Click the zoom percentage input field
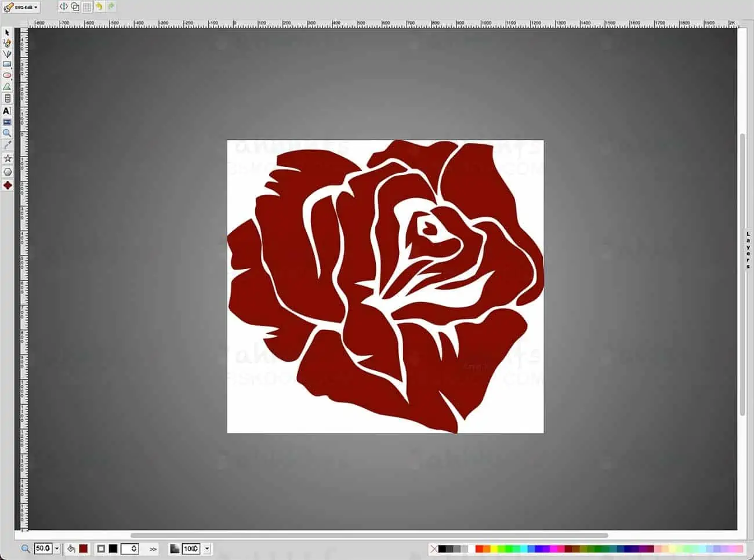The width and height of the screenshot is (754, 560). pos(43,548)
